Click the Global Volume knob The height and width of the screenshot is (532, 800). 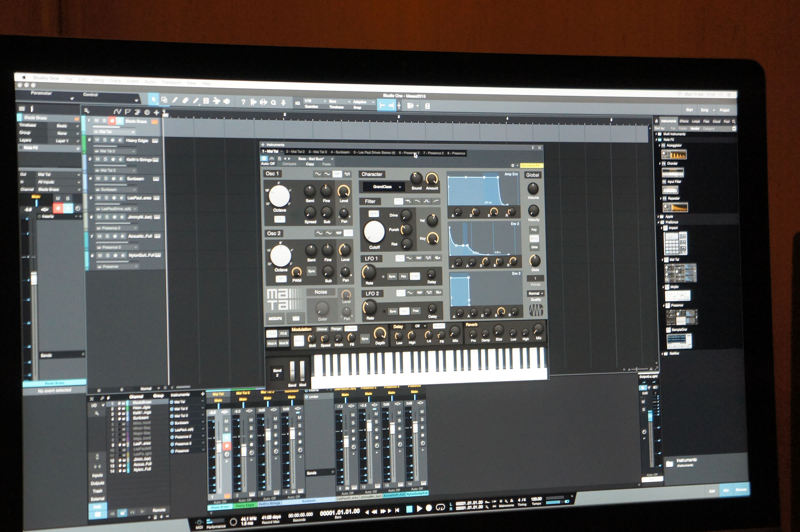pos(533,188)
